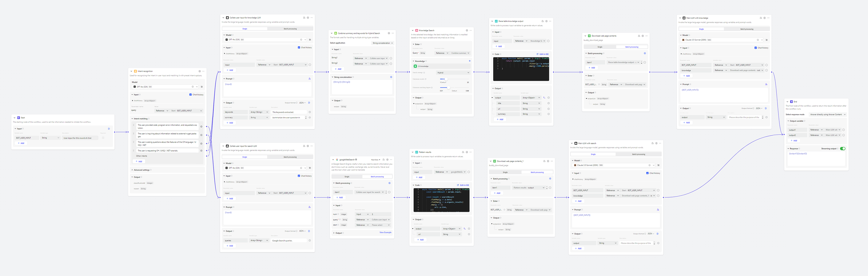This screenshot has width=868, height=276.
Task: Click prompt library icon in Main LLM with knowledge
Action: point(766,84)
